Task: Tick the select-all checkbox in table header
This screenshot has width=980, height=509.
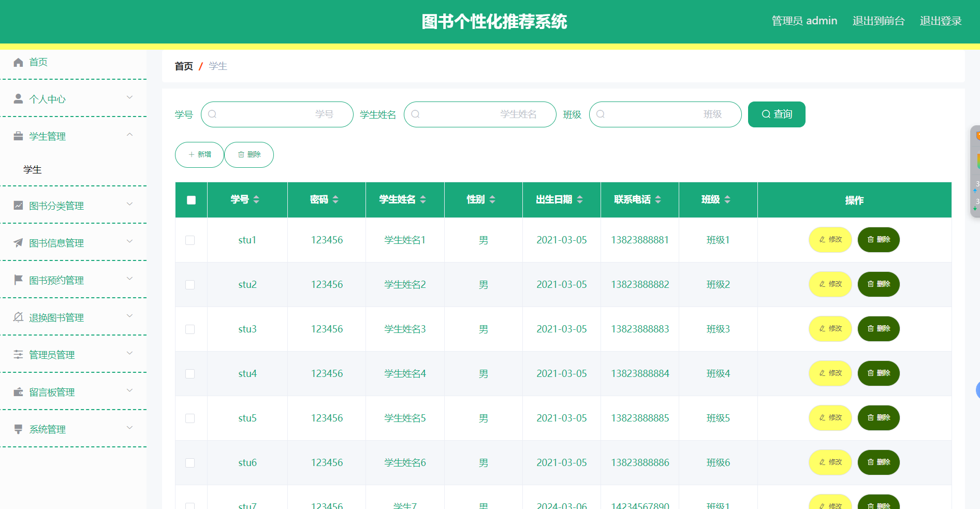Action: (191, 200)
